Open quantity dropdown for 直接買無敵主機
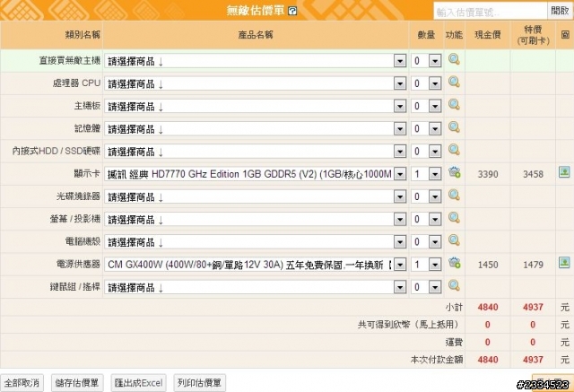574x392 pixels. pos(426,61)
